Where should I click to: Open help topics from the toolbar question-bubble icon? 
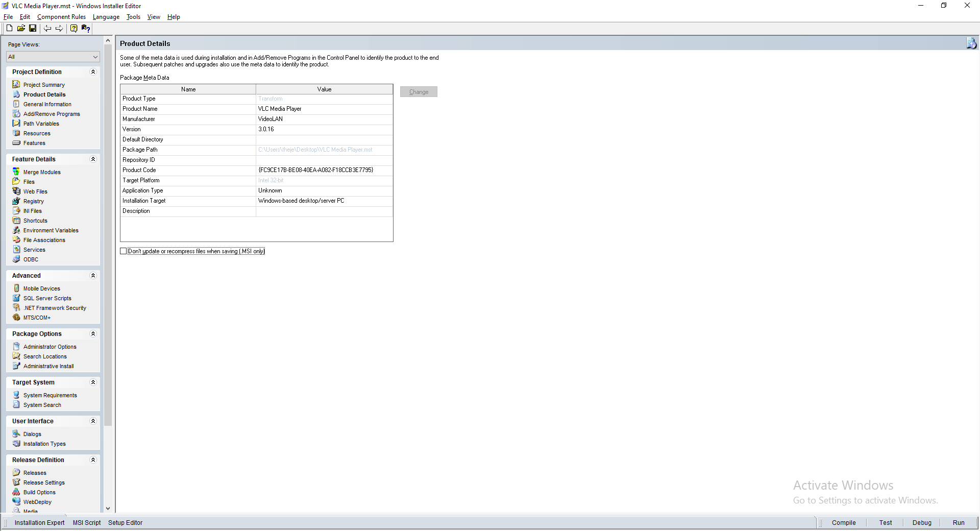73,29
